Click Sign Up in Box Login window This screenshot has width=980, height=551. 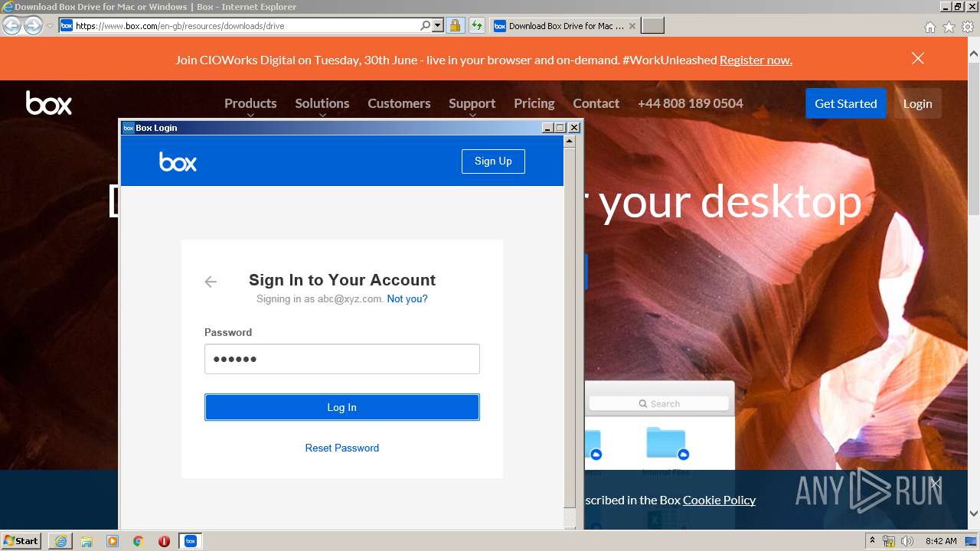(493, 161)
